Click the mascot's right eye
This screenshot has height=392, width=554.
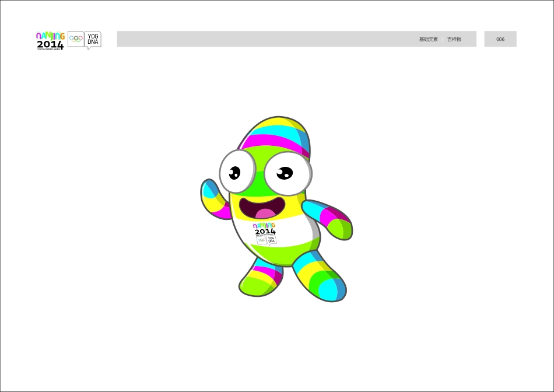[287, 174]
